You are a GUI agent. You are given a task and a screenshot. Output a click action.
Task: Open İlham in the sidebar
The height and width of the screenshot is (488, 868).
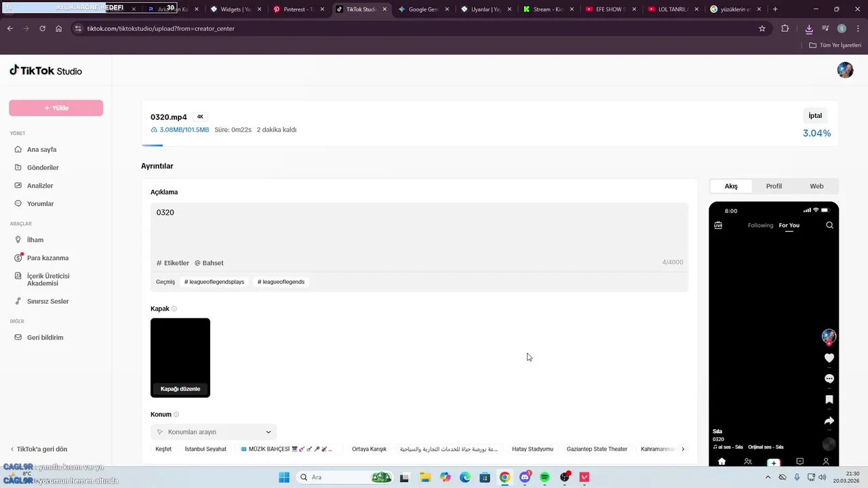(x=35, y=240)
